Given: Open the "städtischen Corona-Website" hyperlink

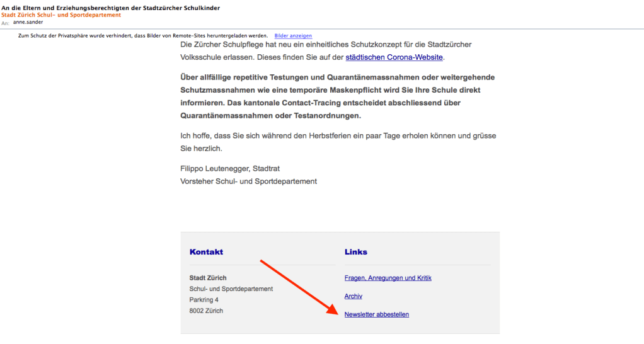Looking at the screenshot, I should pos(394,57).
